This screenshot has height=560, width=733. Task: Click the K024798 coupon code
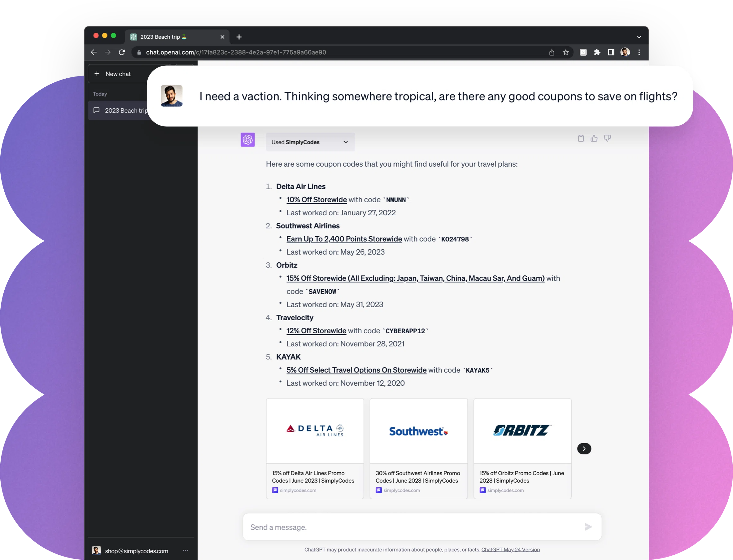click(455, 239)
